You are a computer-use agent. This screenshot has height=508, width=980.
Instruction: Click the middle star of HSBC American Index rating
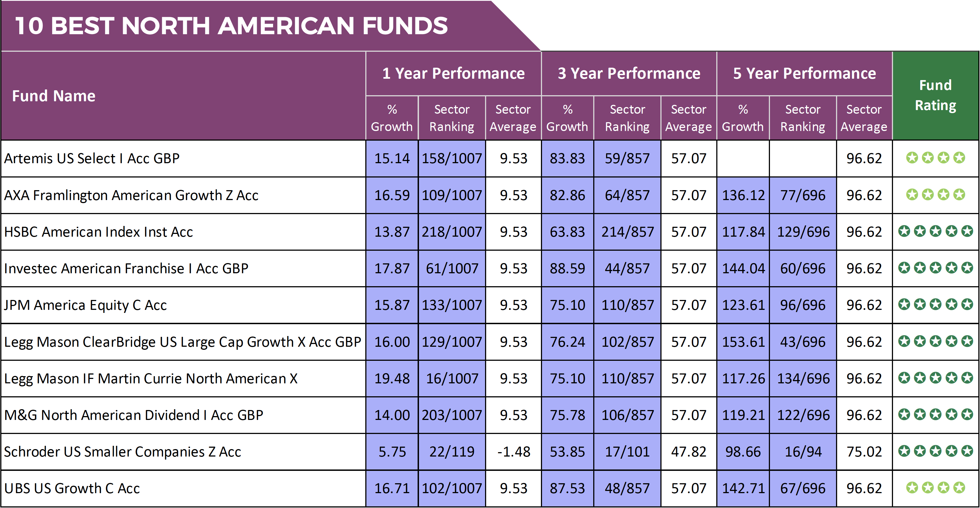pyautogui.click(x=935, y=231)
